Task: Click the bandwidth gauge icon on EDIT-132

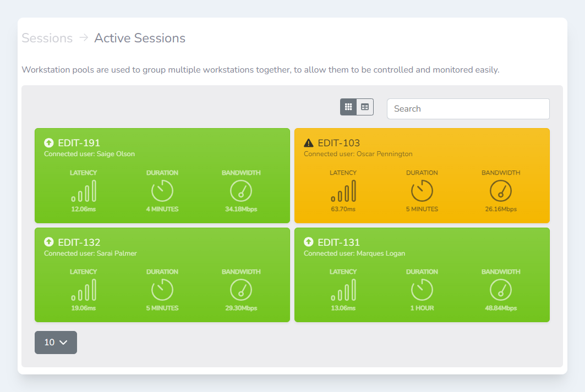Action: (241, 290)
